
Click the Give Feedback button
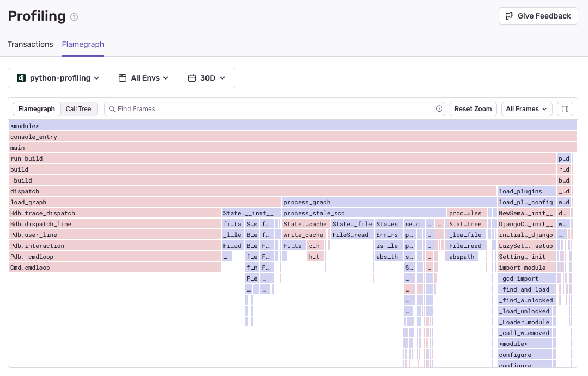pos(538,16)
